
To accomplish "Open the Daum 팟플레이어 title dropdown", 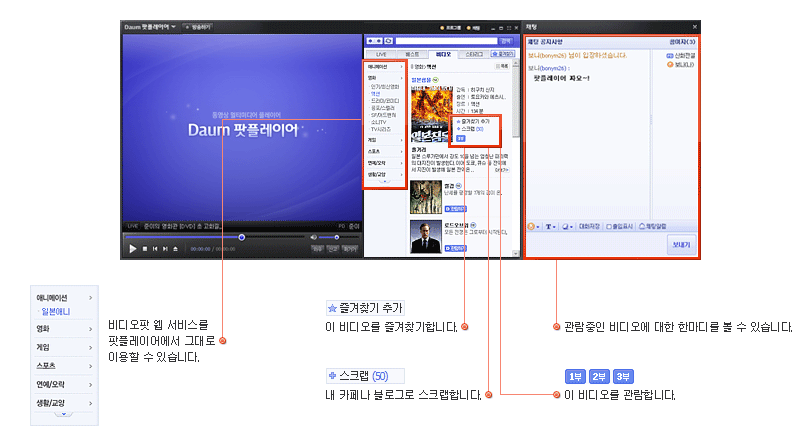I will click(x=150, y=27).
